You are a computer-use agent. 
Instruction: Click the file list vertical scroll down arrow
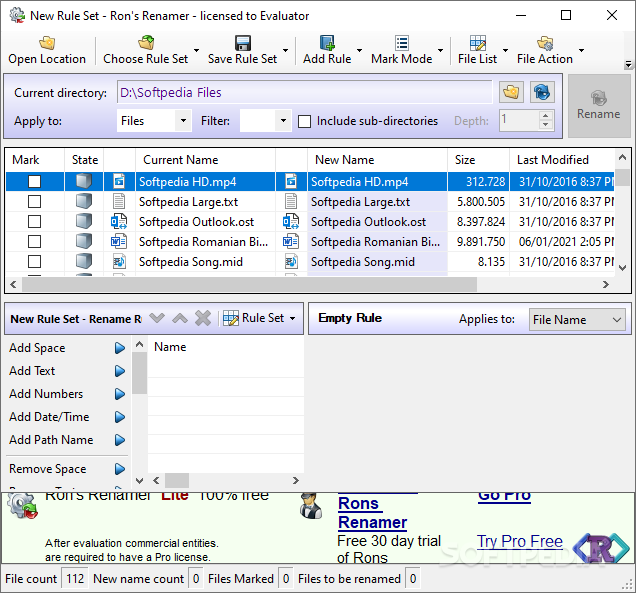[623, 268]
